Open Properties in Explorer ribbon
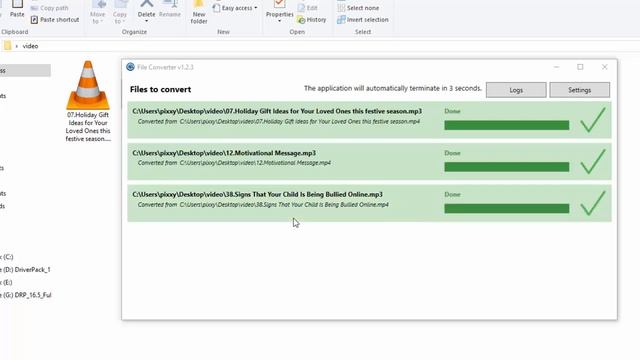This screenshot has width=640, height=360. (280, 11)
